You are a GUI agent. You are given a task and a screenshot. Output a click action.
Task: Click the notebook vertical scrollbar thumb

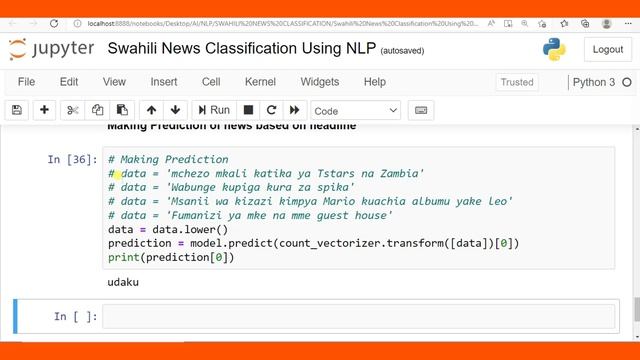point(637,310)
